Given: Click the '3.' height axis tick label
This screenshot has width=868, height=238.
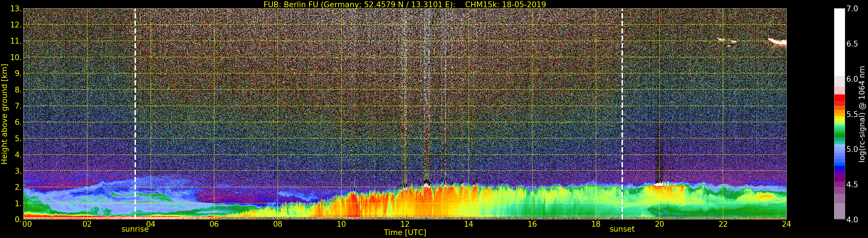Looking at the screenshot, I should pos(18,171).
